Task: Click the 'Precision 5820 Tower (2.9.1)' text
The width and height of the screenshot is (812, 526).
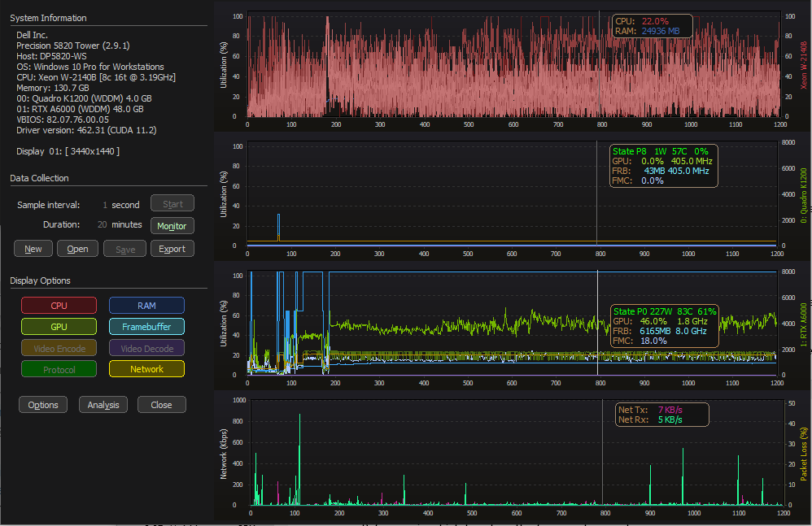Action: 73,46
